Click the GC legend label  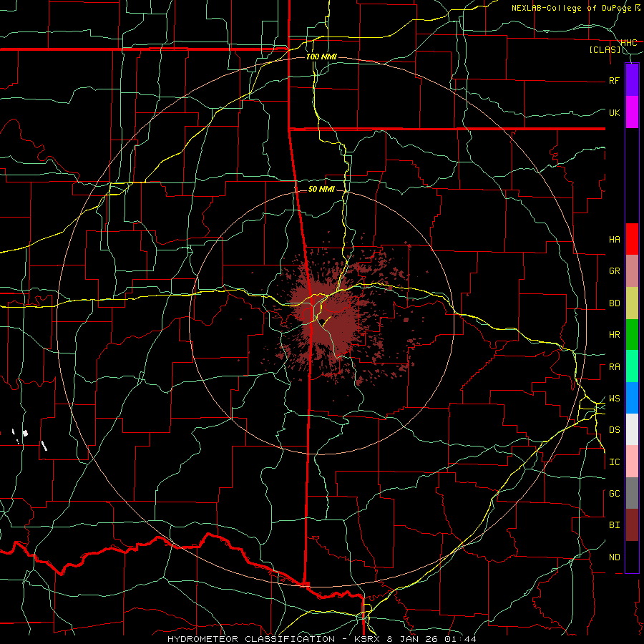[x=614, y=494]
